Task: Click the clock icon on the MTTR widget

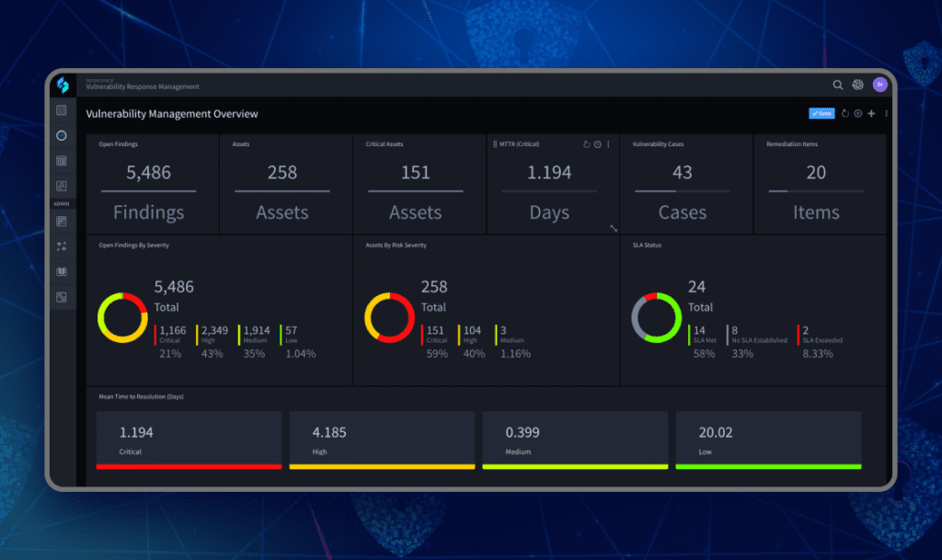Action: click(x=597, y=144)
